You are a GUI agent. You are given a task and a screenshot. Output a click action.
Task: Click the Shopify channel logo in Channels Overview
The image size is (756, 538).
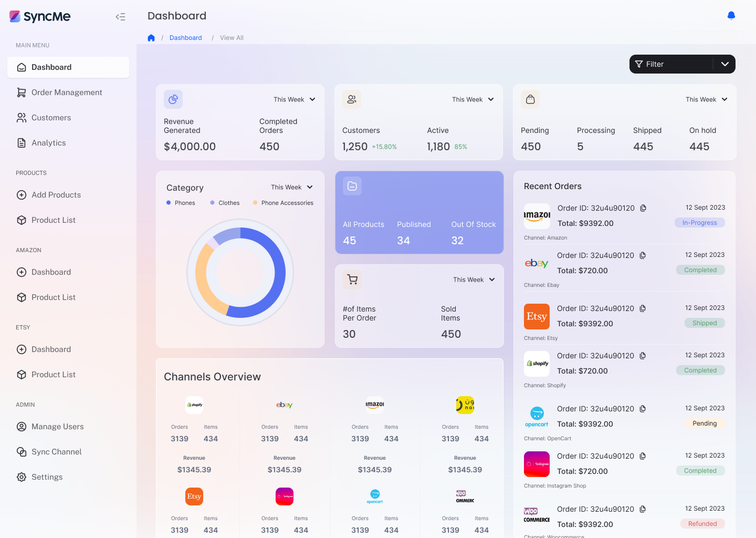pos(194,405)
